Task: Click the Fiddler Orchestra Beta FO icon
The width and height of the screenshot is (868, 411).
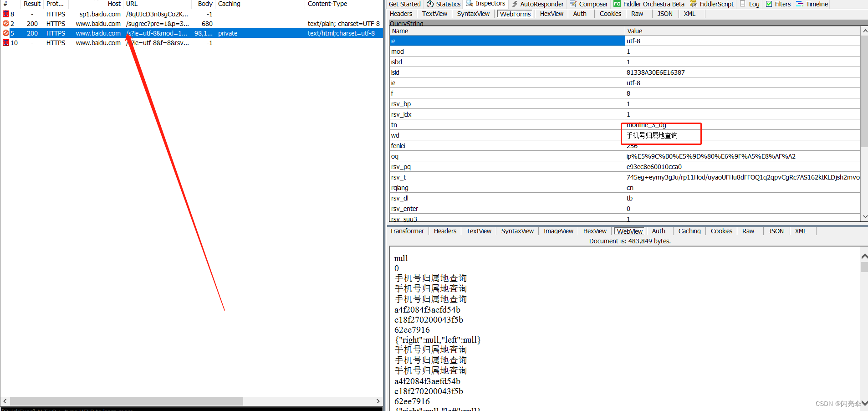Action: point(617,4)
